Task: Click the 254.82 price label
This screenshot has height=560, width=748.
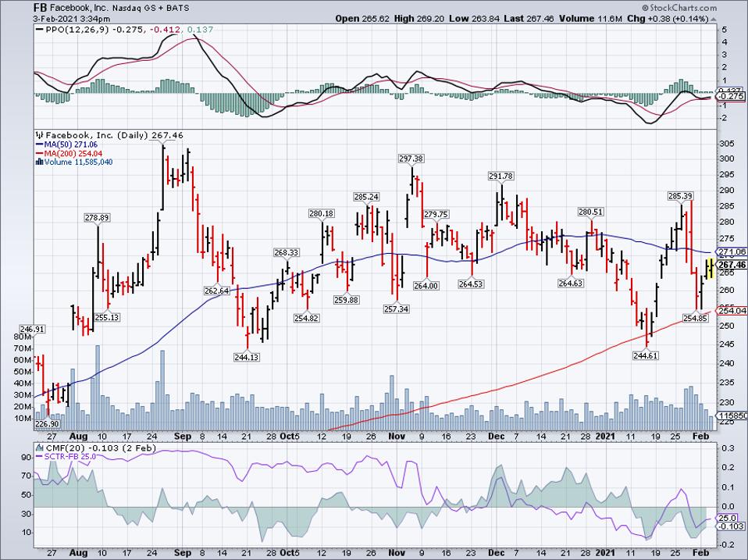Action: [307, 318]
